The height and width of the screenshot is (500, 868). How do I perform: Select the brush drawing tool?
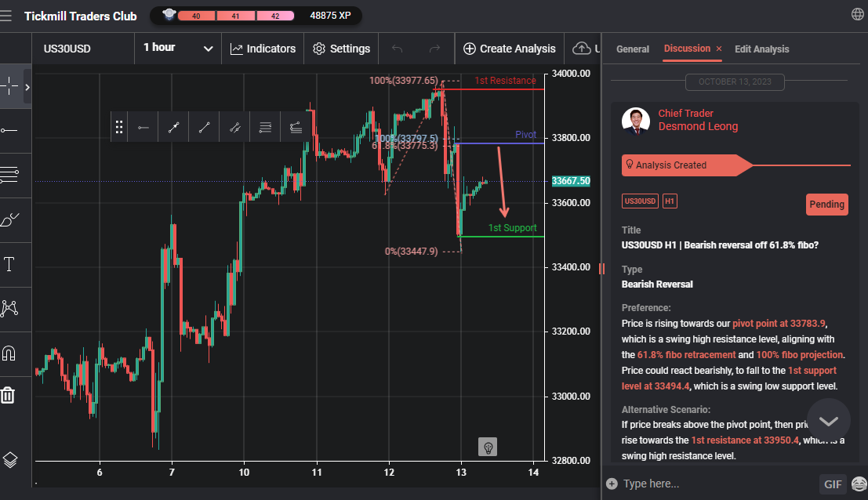coord(9,219)
